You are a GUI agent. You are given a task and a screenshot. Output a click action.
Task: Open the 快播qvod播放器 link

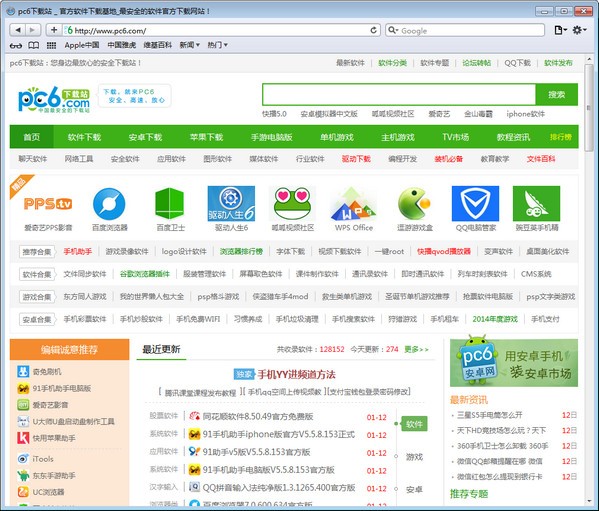[x=444, y=251]
